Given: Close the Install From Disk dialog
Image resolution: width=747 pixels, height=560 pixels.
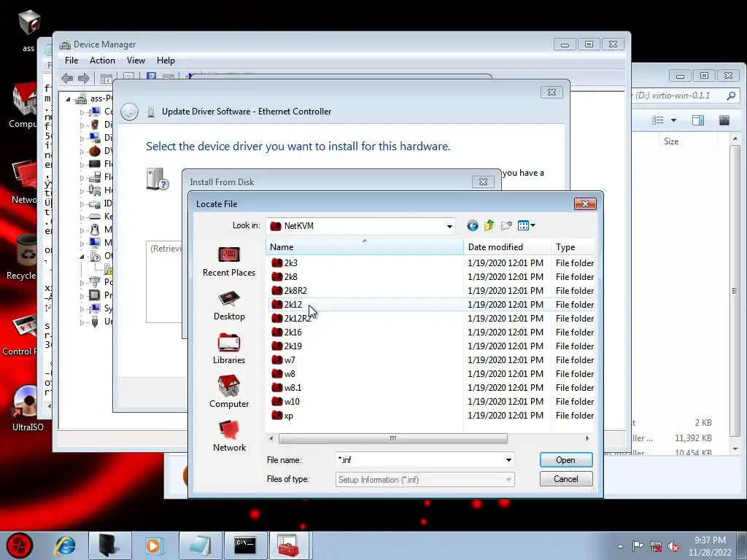Looking at the screenshot, I should coord(483,182).
